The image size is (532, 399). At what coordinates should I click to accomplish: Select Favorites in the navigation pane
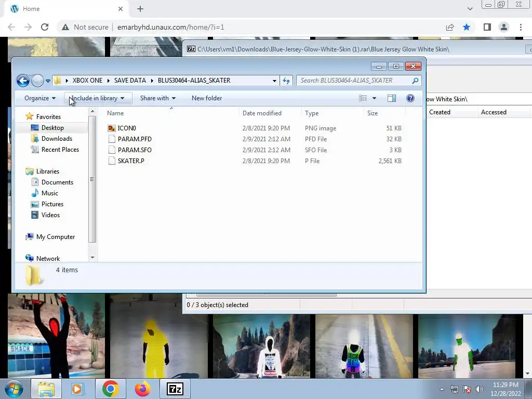(48, 117)
